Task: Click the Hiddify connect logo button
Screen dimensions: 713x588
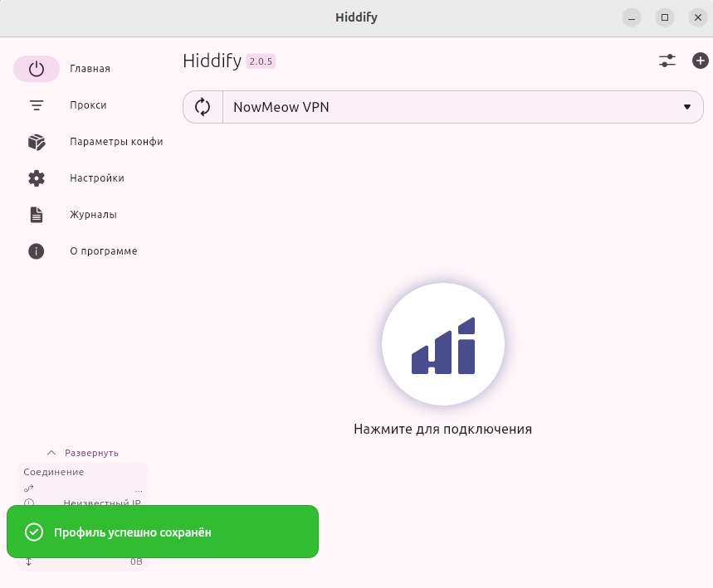Action: tap(442, 344)
